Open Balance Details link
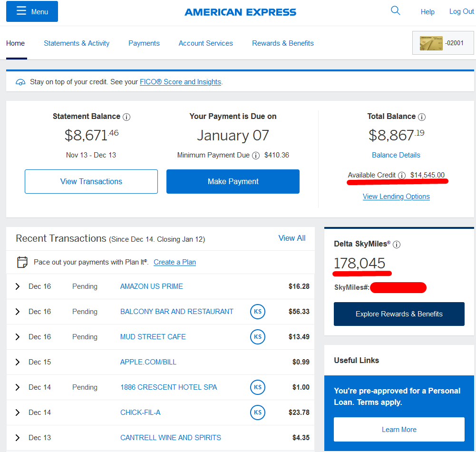 pyautogui.click(x=396, y=155)
